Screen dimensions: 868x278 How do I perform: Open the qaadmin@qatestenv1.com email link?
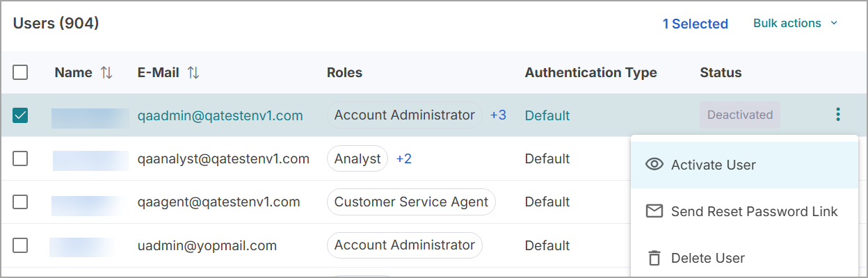[220, 115]
